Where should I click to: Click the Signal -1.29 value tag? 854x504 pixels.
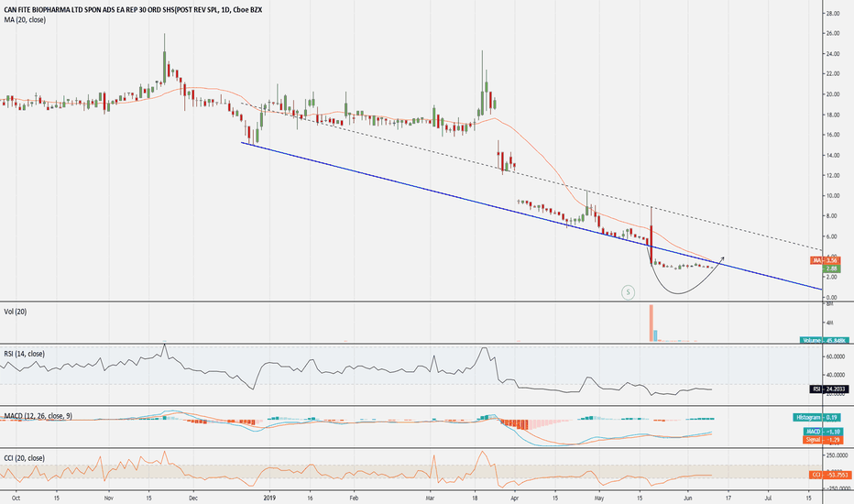(x=823, y=439)
